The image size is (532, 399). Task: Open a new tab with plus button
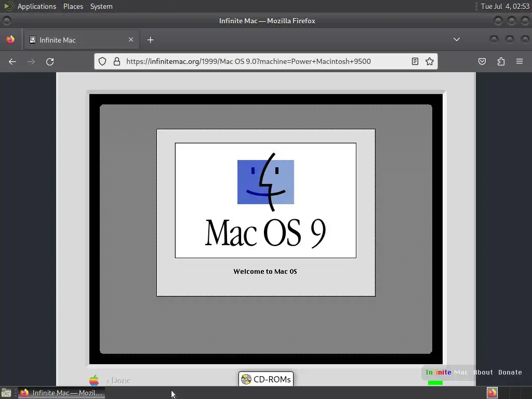[x=150, y=40]
